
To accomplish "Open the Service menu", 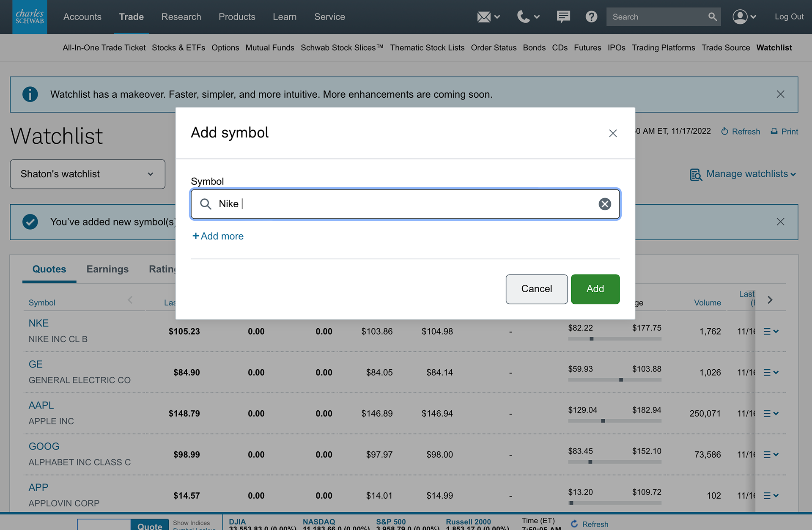I will [329, 17].
